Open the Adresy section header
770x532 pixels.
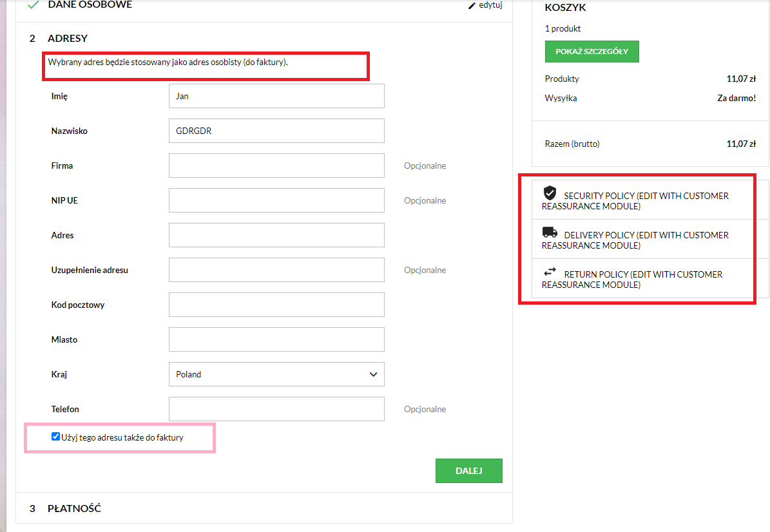(x=68, y=38)
